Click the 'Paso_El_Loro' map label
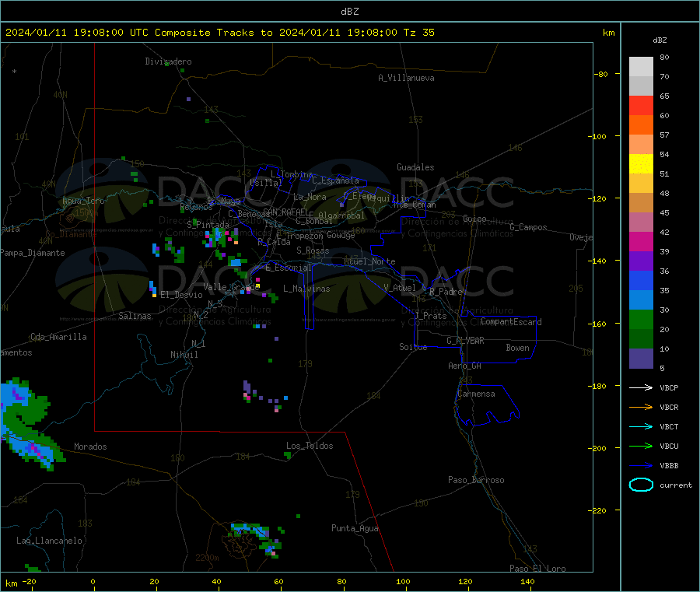 coord(538,569)
